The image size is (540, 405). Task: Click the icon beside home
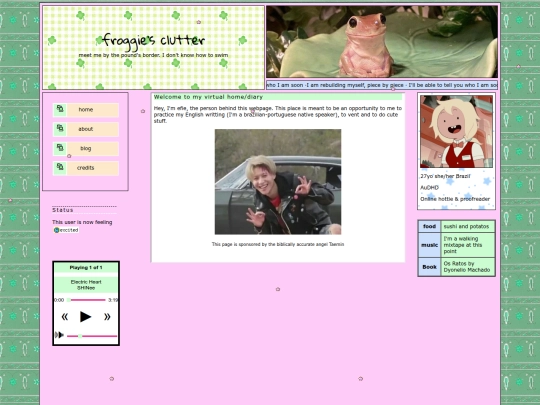coord(60,109)
